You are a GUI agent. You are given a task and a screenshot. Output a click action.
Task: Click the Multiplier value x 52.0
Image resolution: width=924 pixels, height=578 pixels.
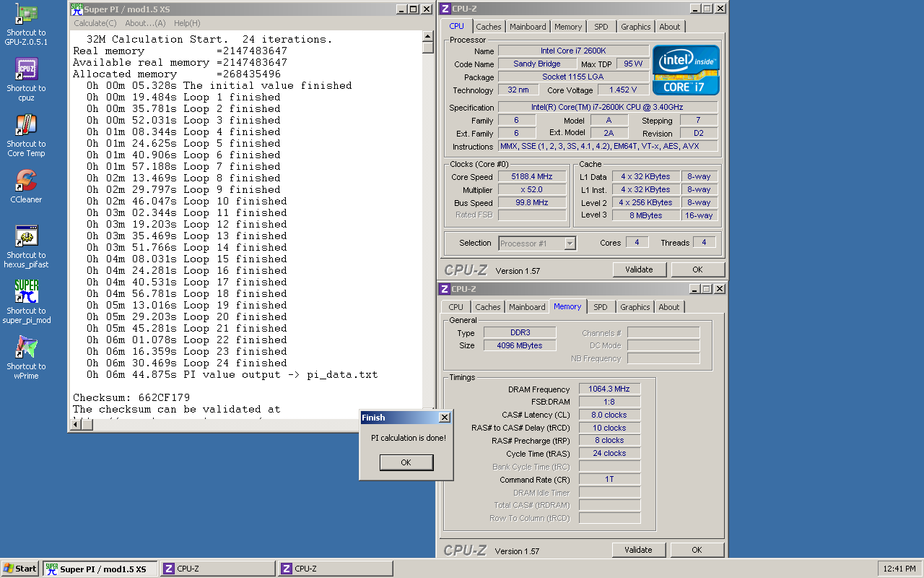click(532, 190)
